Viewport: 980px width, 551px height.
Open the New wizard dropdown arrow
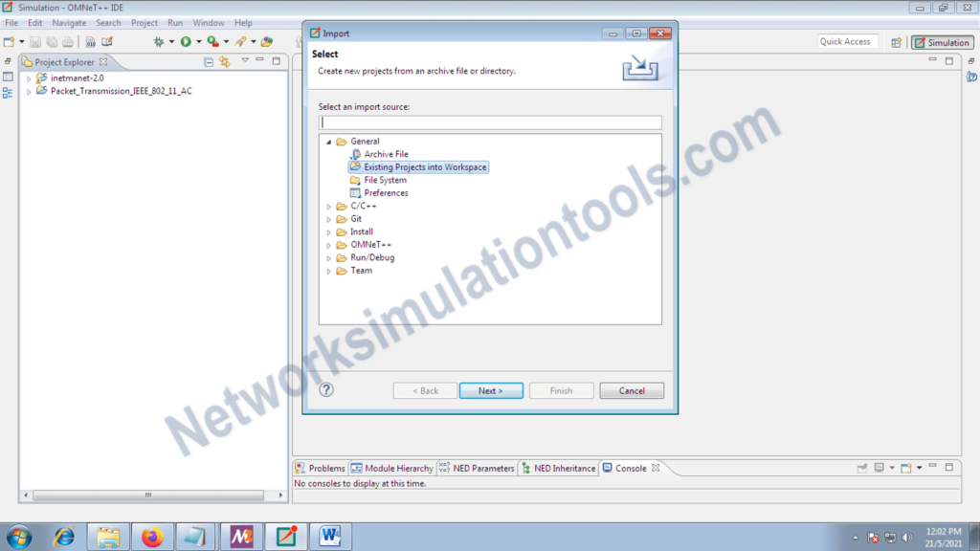[21, 42]
